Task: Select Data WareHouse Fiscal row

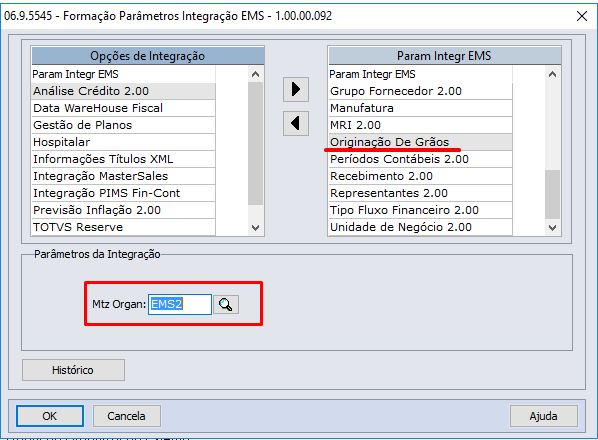Action: point(124,108)
